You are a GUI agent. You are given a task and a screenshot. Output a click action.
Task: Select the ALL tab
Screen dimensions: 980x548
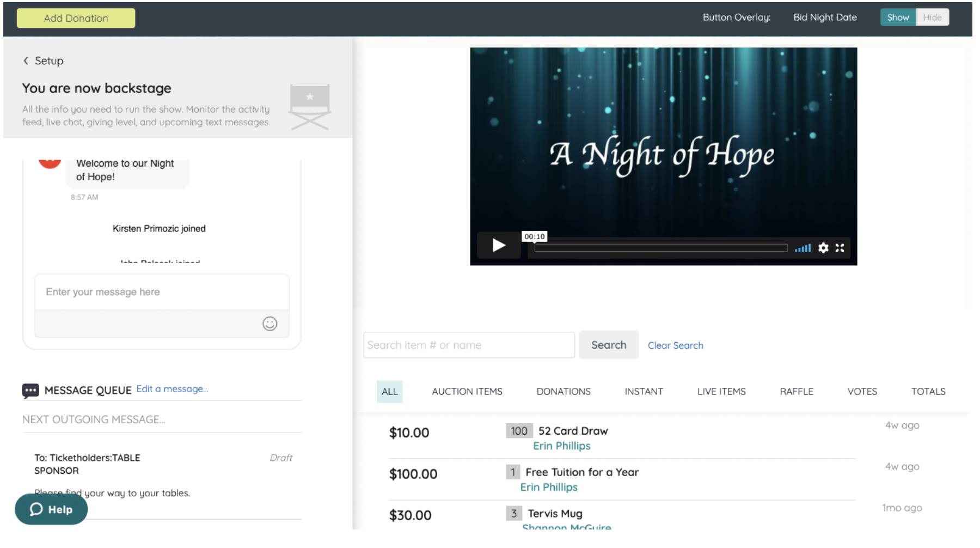[390, 392]
